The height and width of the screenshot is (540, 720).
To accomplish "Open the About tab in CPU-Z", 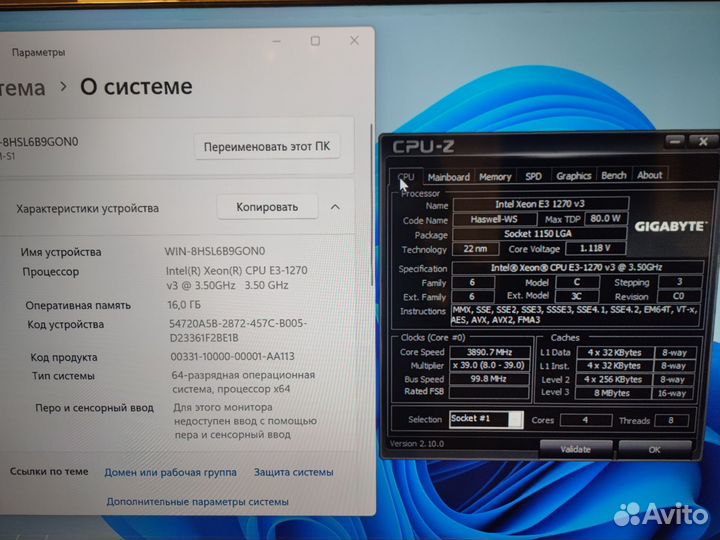I will tap(649, 174).
